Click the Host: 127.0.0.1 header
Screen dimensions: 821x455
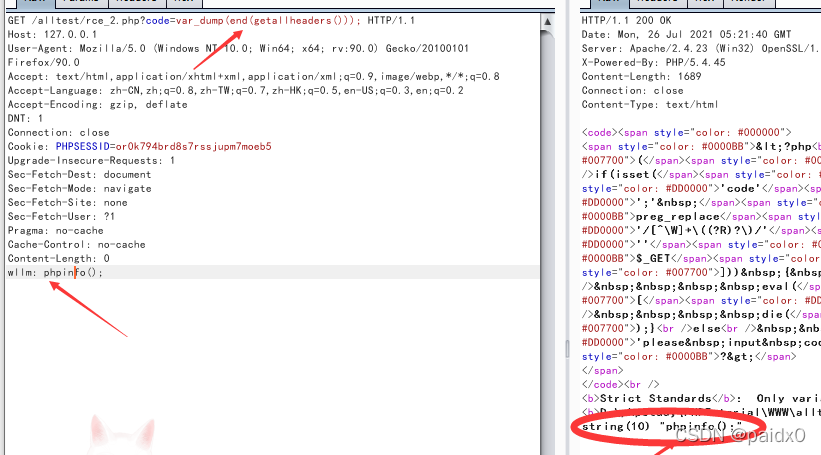(52, 35)
